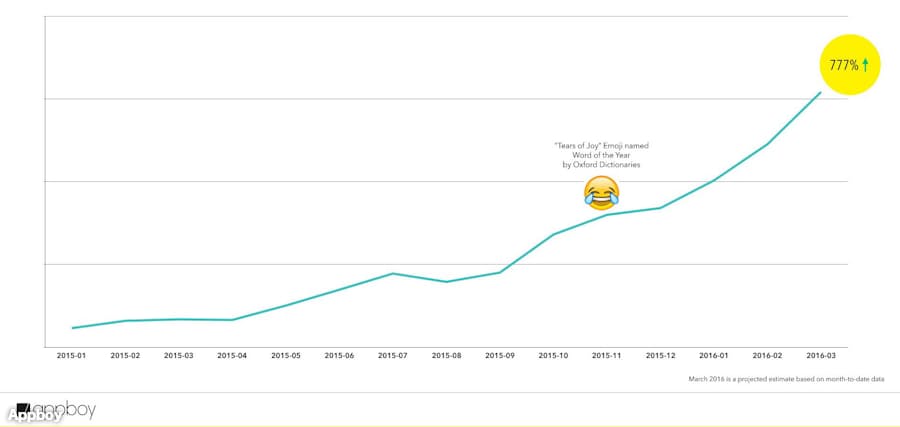The height and width of the screenshot is (427, 900).
Task: Click the 2015-07 axis label
Action: coord(393,355)
